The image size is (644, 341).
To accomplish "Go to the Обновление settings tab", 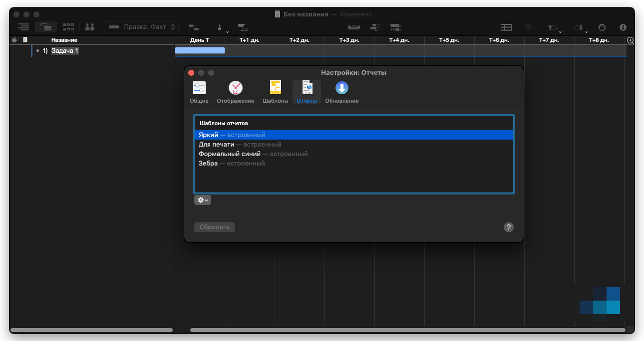I will (341, 92).
